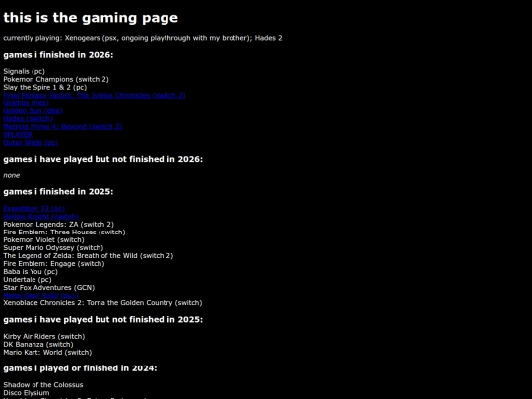Click 'games i have played but not finished in 2025:'
Viewport: 532px width, 399px height.
pyautogui.click(x=102, y=319)
